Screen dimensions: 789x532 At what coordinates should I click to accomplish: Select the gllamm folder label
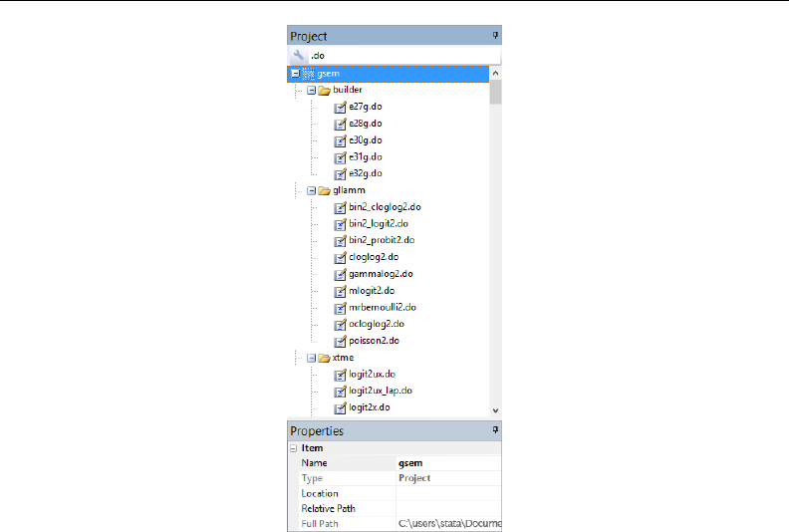pos(349,190)
